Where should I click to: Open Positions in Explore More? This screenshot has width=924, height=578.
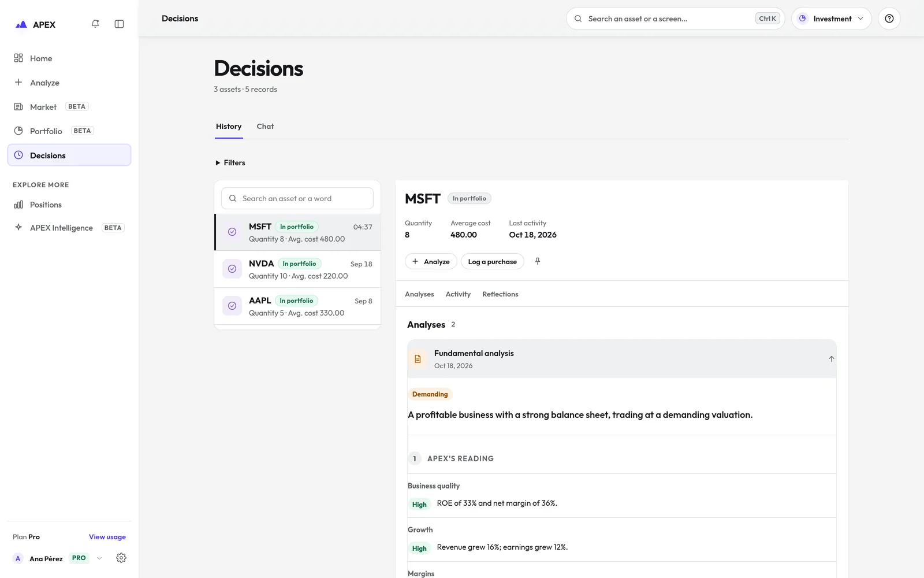69,205
